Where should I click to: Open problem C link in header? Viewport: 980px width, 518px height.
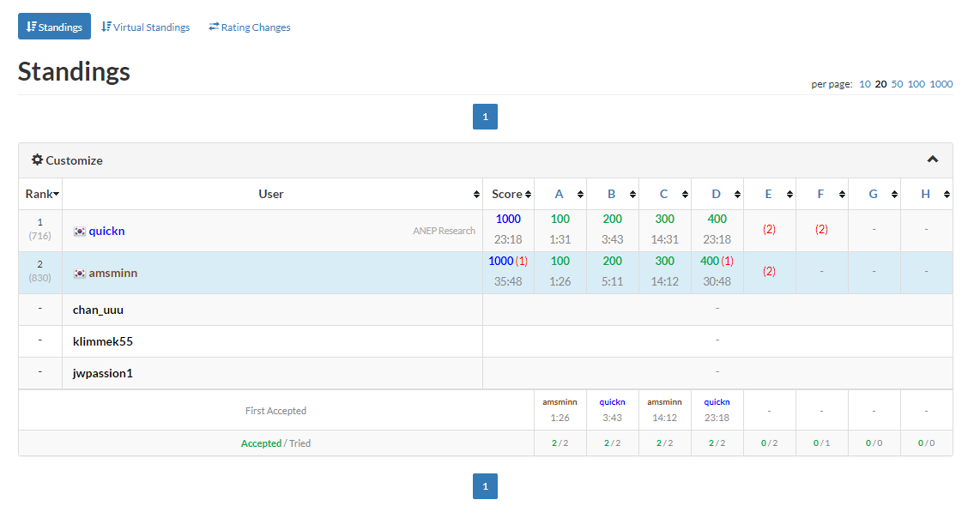[663, 194]
